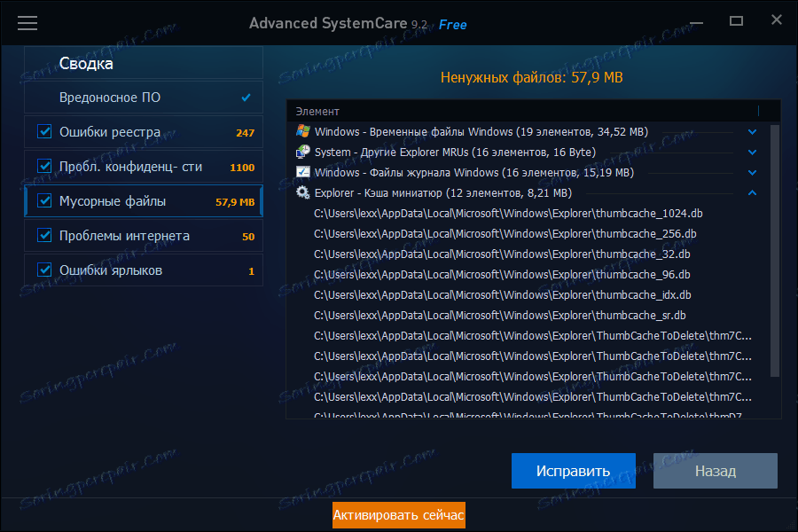
Task: Click the Исправить button
Action: point(574,471)
